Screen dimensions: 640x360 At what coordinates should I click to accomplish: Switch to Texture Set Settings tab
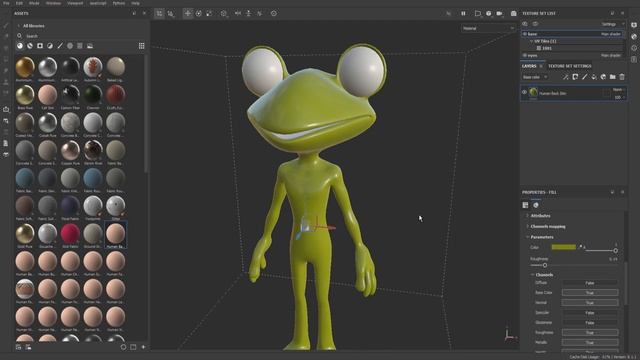(569, 66)
